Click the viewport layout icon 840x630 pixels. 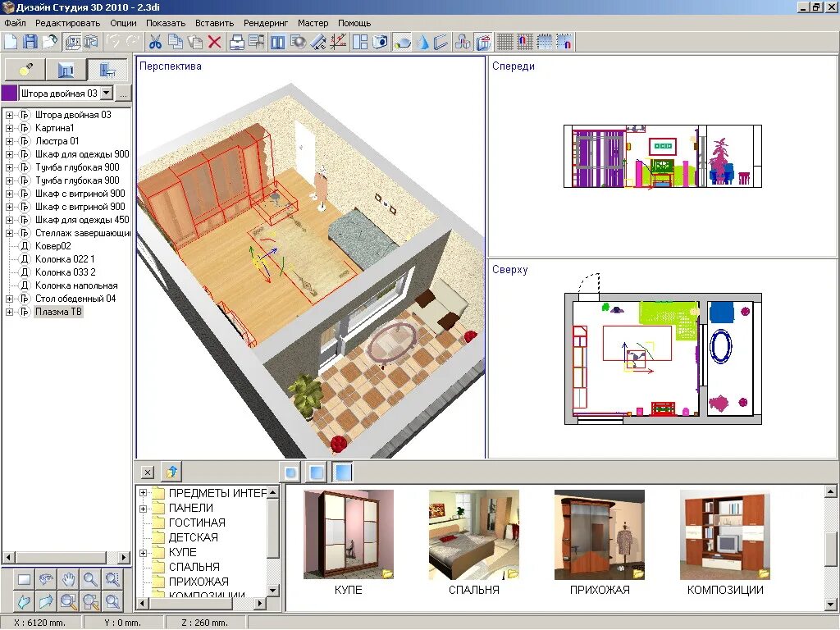[x=360, y=41]
